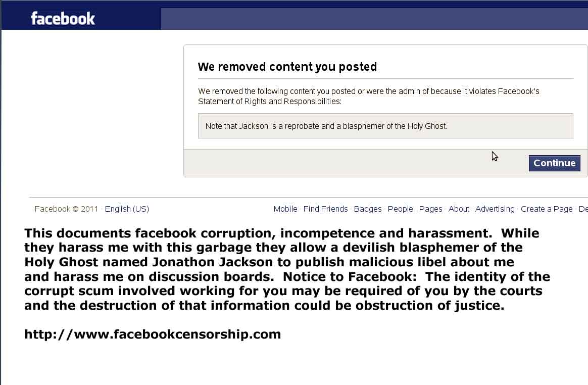Screen dimensions: 588x385
Task: Click the removed content text box
Action: click(x=385, y=126)
